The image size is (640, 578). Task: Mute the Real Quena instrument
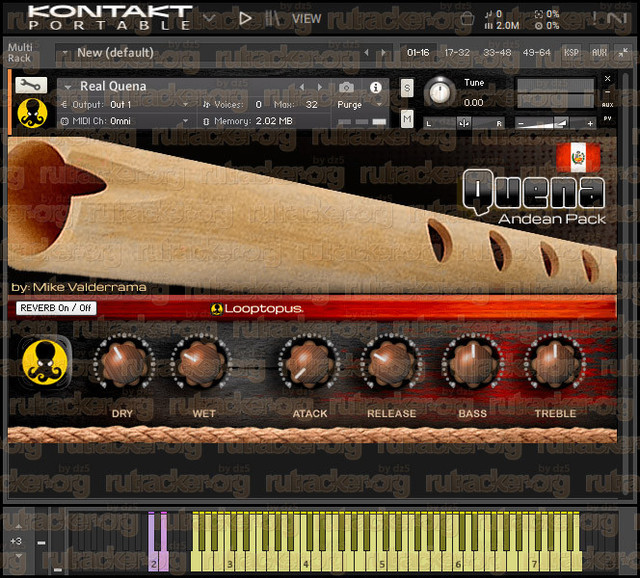click(x=407, y=119)
